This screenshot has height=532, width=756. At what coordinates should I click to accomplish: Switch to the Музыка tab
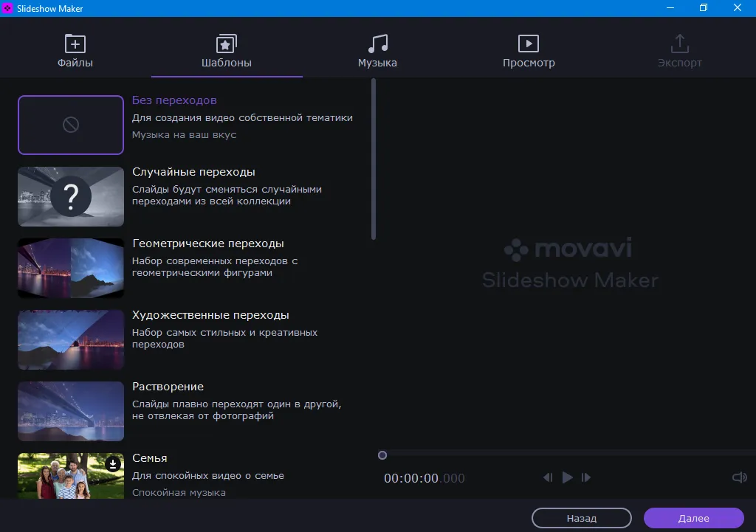pos(377,52)
